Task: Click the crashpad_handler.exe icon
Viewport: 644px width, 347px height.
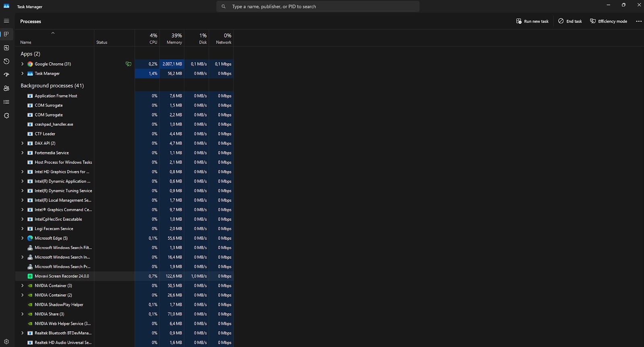Action: pos(30,125)
